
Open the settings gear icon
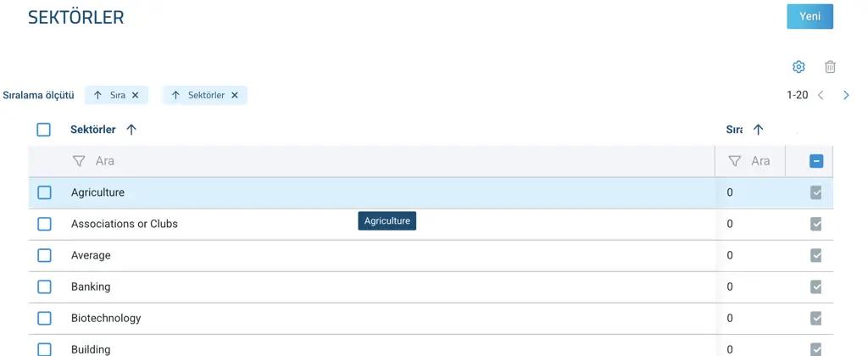pos(798,67)
